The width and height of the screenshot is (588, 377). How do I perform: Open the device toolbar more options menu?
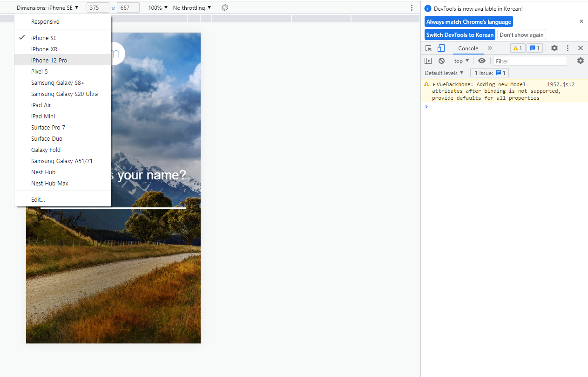(412, 8)
